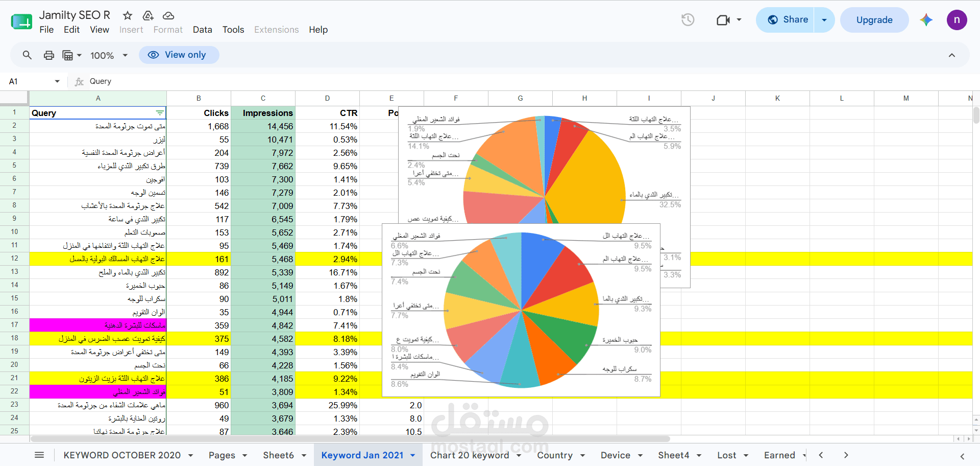980x466 pixels.
Task: Collapse the toolbar with the chevron
Action: pyautogui.click(x=952, y=55)
